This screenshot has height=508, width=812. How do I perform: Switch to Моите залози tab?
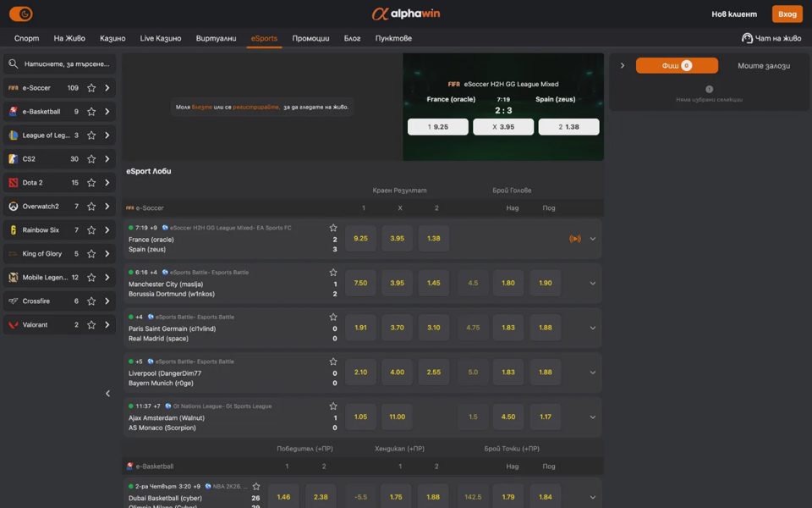click(764, 66)
